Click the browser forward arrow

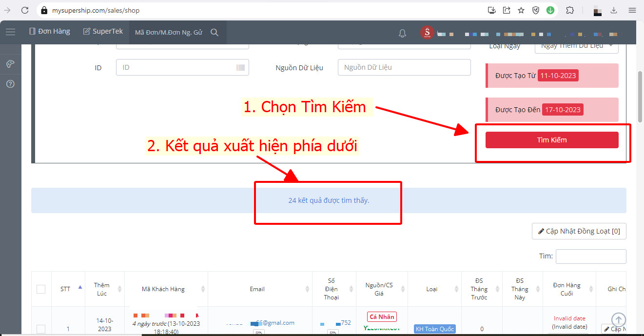pos(7,10)
